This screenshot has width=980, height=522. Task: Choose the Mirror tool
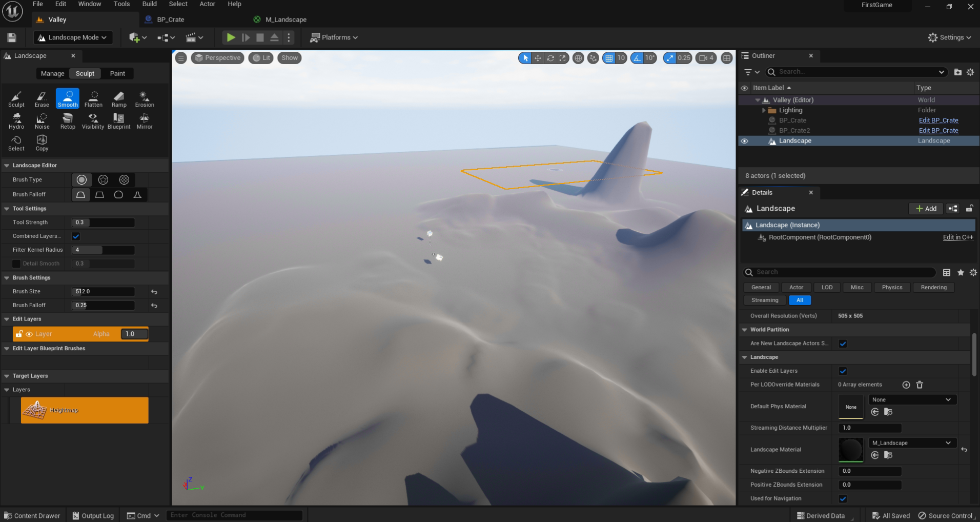coord(145,121)
